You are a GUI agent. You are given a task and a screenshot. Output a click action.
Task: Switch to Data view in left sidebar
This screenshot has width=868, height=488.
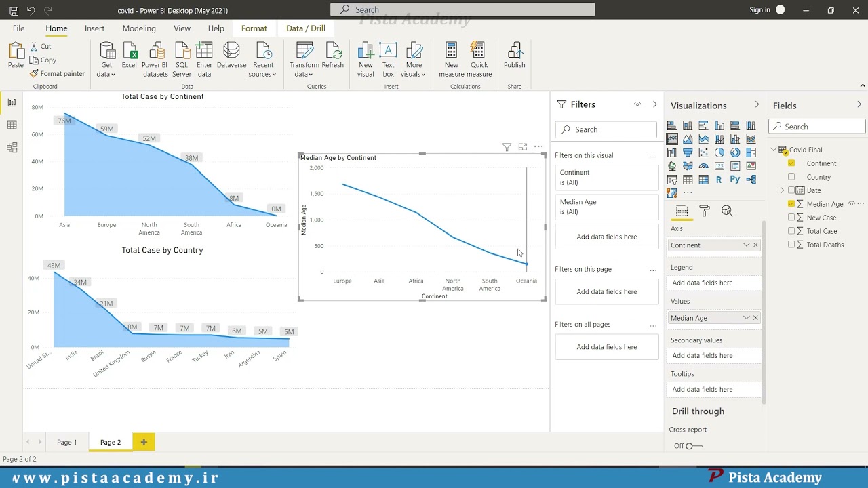coord(12,125)
